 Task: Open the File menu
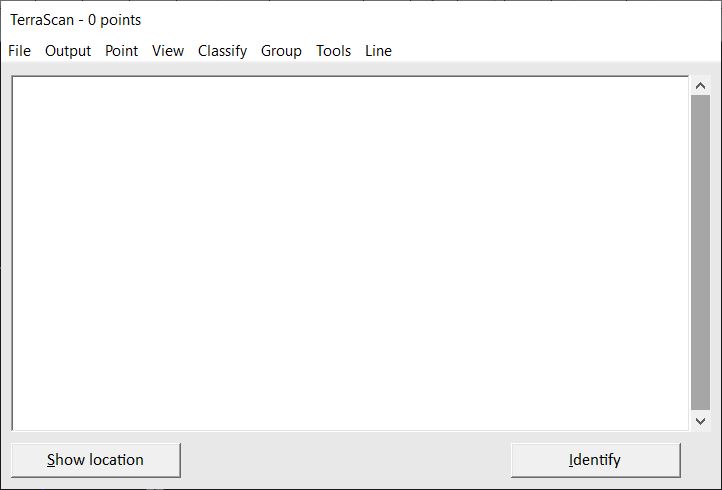(x=19, y=51)
